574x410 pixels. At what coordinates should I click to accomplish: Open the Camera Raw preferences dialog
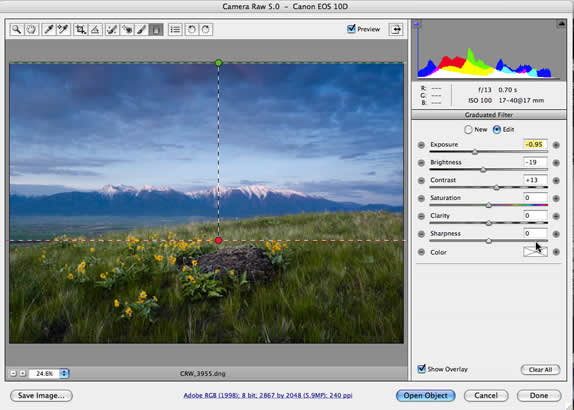tap(175, 29)
